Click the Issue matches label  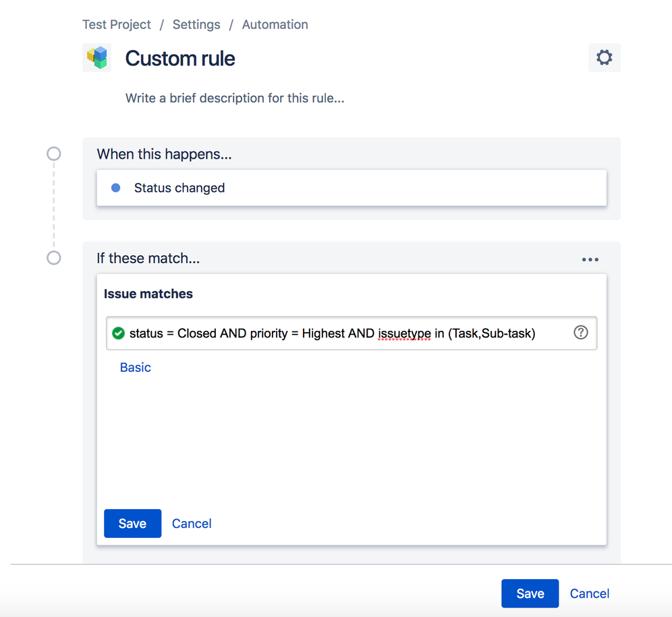pos(148,294)
